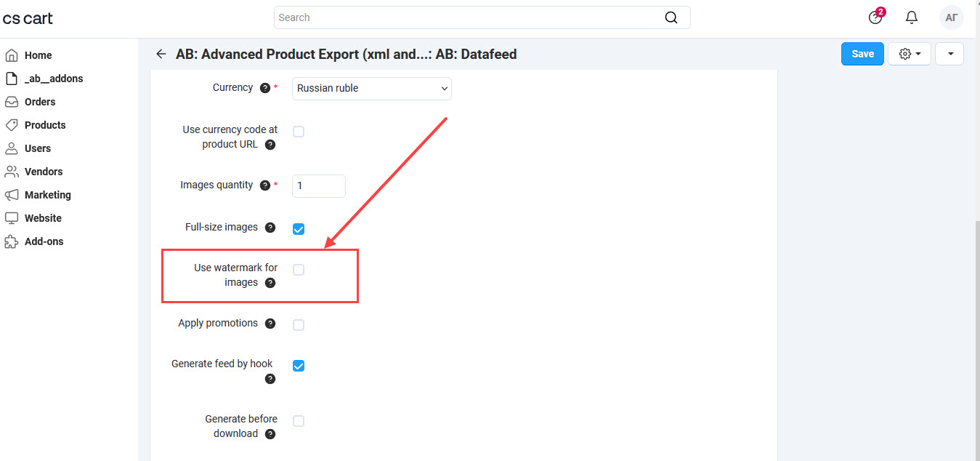Open the caret dropdown right of the gear

949,54
